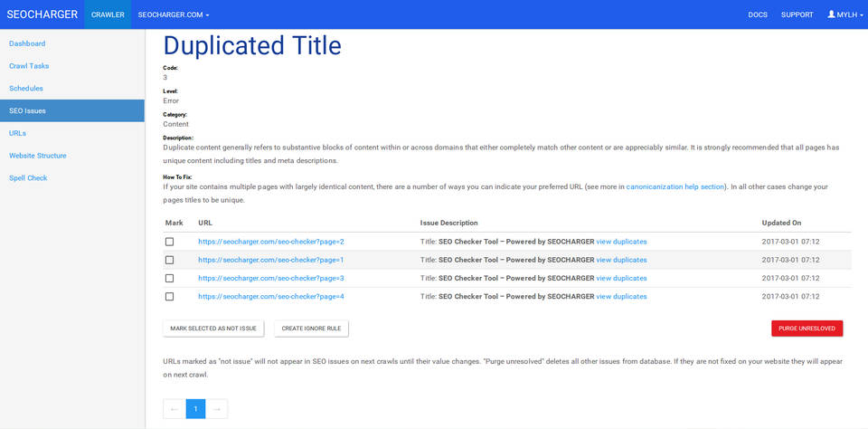Image resolution: width=868 pixels, height=429 pixels.
Task: Check the box for seo-checker?page=2
Action: 169,242
